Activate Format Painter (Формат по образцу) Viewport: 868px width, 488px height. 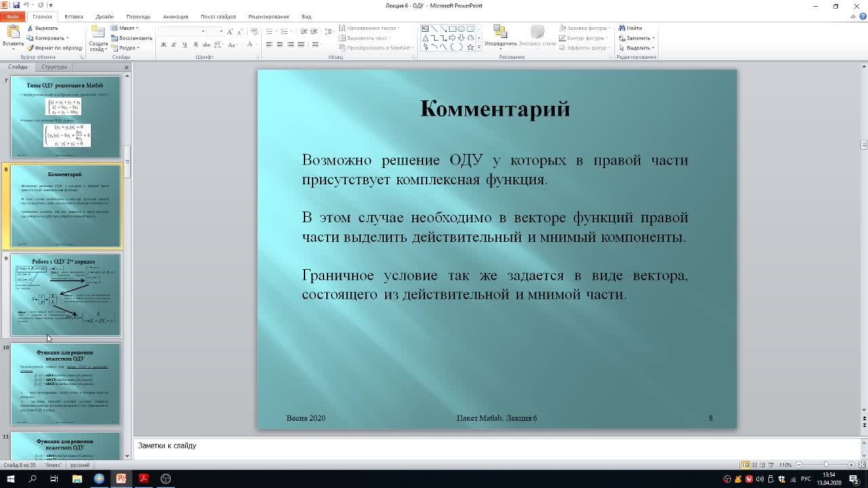54,48
